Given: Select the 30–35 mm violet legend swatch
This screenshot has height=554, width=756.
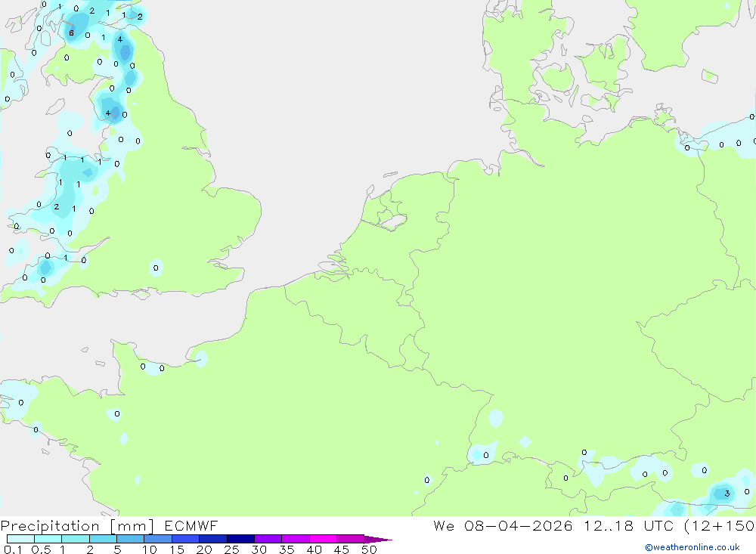Looking at the screenshot, I should coord(268,539).
